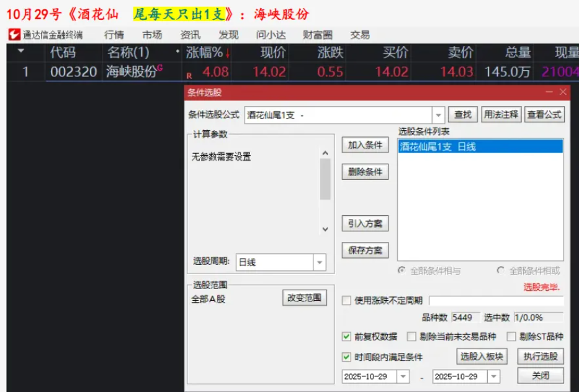Click the table header dropdown triangle icon

[21, 51]
